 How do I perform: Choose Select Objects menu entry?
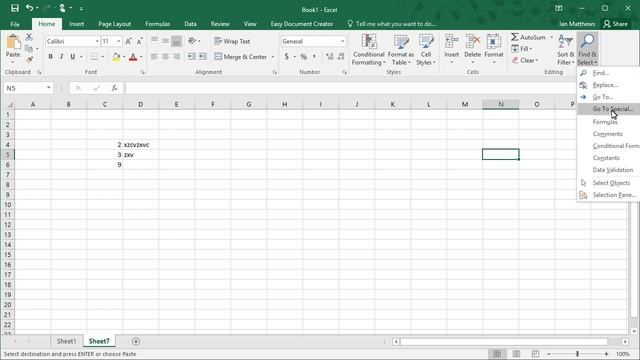coord(609,183)
